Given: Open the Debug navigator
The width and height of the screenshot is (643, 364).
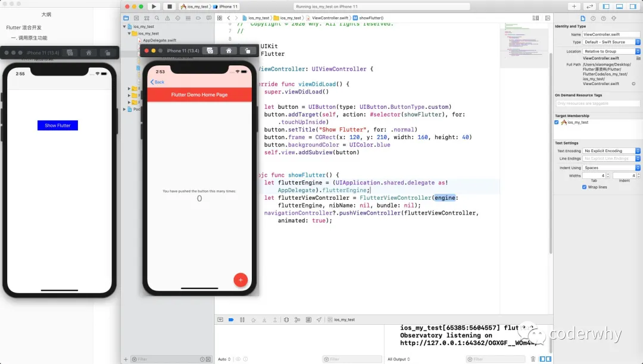Looking at the screenshot, I should coord(188,18).
